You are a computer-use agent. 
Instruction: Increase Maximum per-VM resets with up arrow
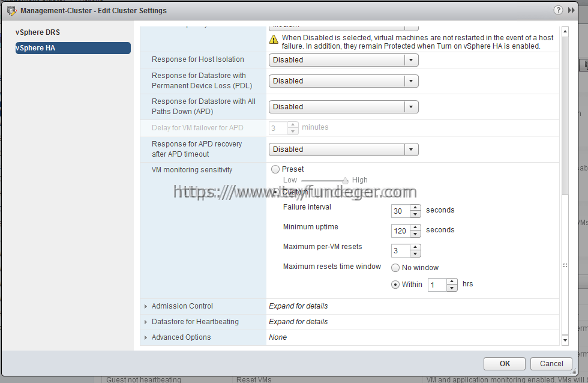[415, 248]
